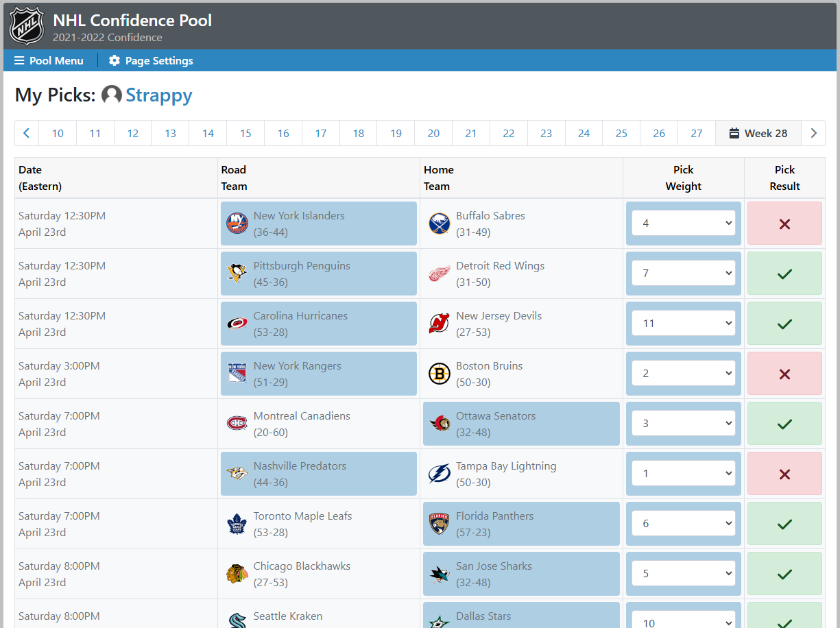Click the Strappy user avatar icon
Image resolution: width=840 pixels, height=628 pixels.
112,95
